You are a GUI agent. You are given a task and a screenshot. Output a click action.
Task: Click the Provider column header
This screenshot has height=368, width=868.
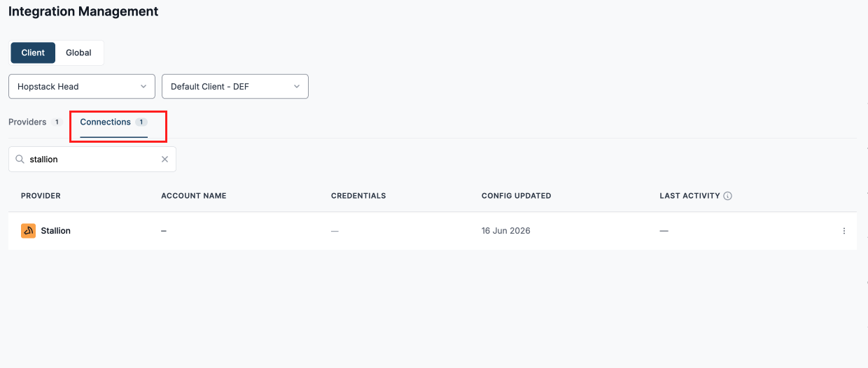click(x=41, y=196)
